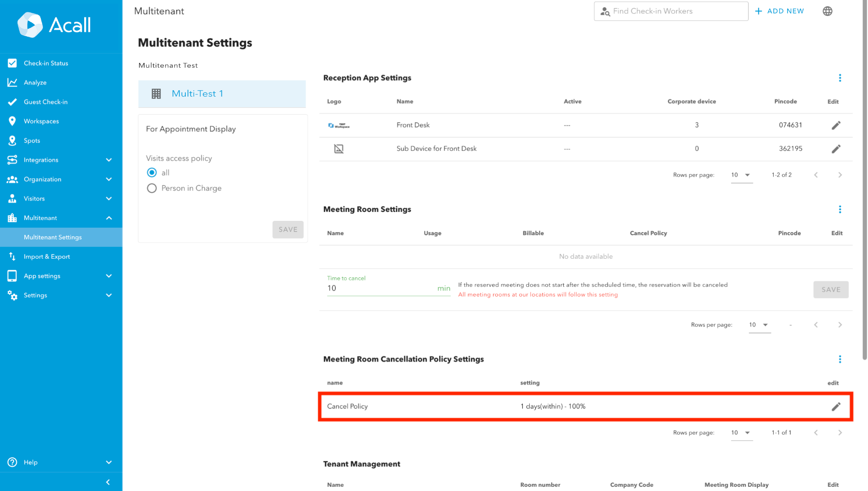Select 'Person in Charge' radio option
Image resolution: width=868 pixels, height=491 pixels.
[152, 188]
